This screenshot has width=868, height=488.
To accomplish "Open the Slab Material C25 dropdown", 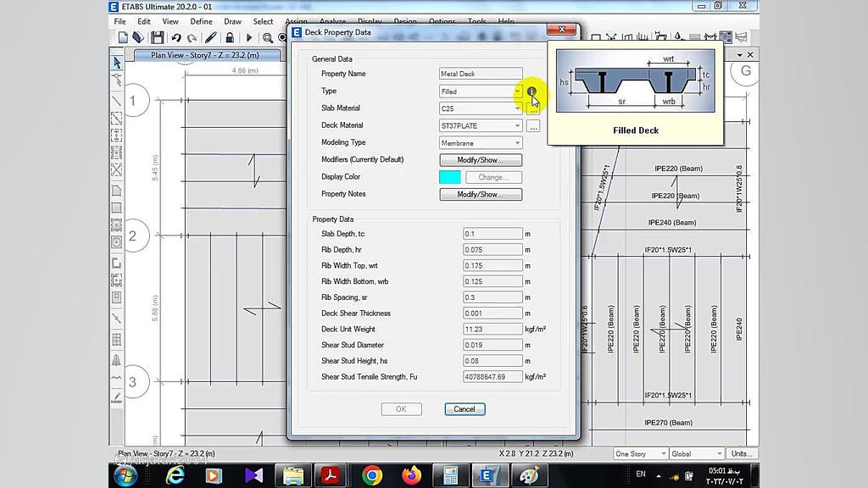I will 517,108.
